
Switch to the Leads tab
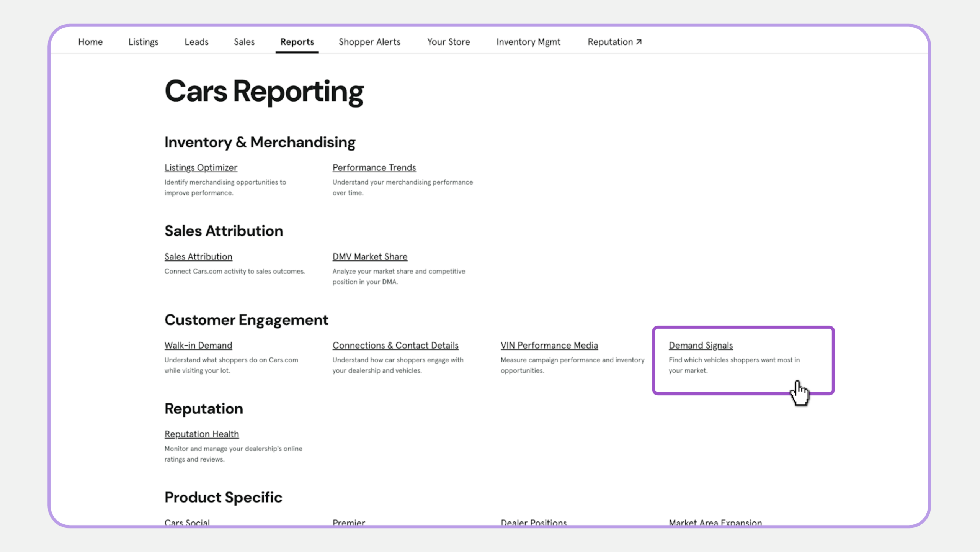[x=196, y=42]
